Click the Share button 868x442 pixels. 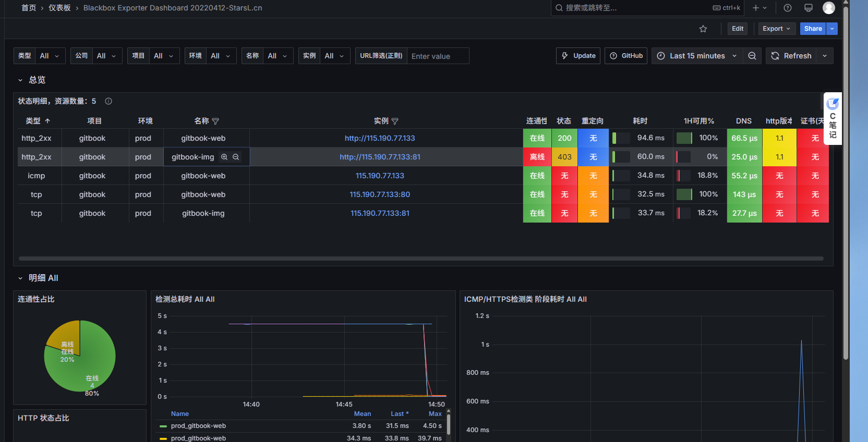(813, 29)
